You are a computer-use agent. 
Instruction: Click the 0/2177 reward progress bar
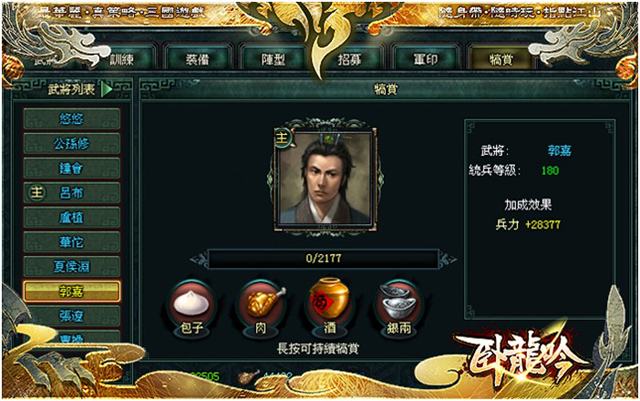(323, 258)
